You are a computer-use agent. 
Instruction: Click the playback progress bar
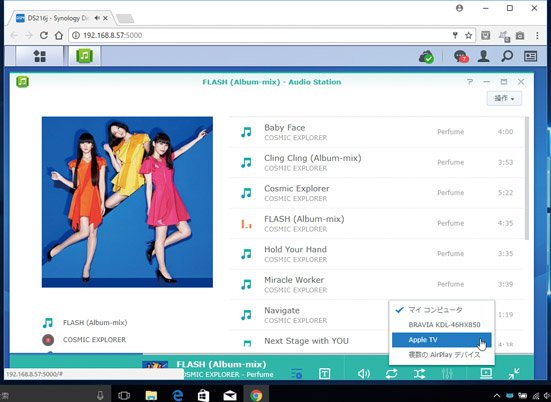271,354
